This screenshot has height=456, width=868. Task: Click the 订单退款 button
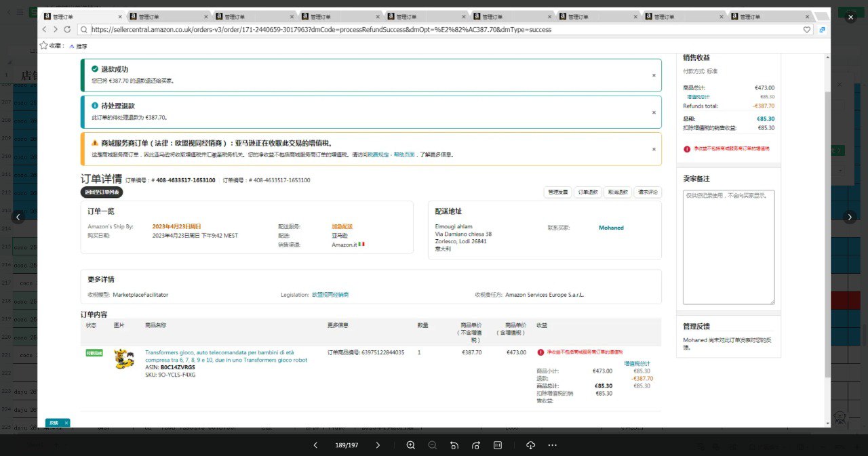click(587, 192)
